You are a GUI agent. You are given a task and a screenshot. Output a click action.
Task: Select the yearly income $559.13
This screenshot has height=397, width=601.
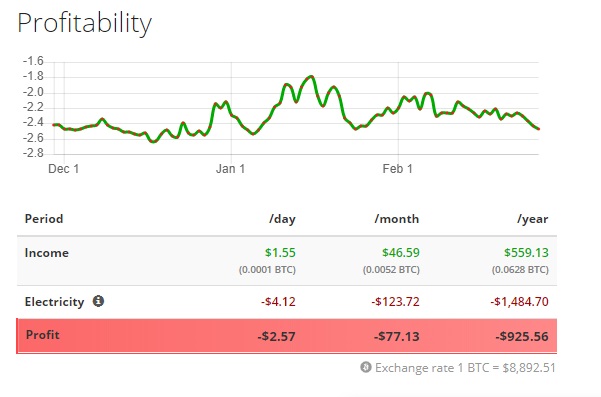click(526, 253)
